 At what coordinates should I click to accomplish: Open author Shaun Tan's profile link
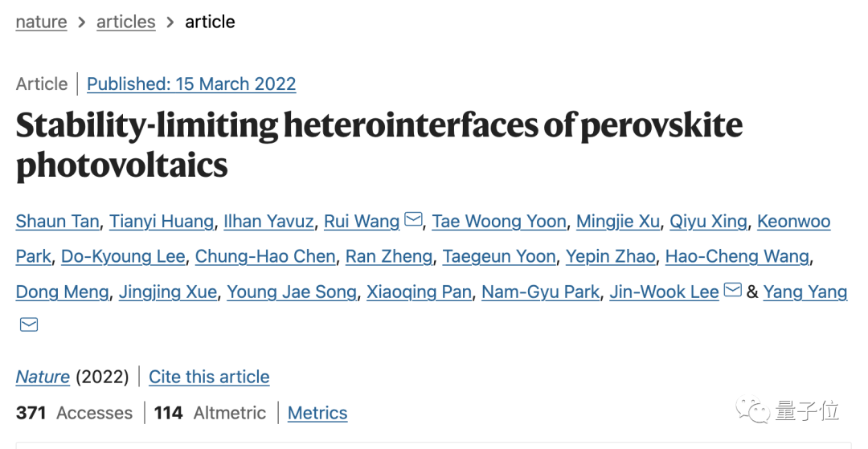click(x=57, y=221)
